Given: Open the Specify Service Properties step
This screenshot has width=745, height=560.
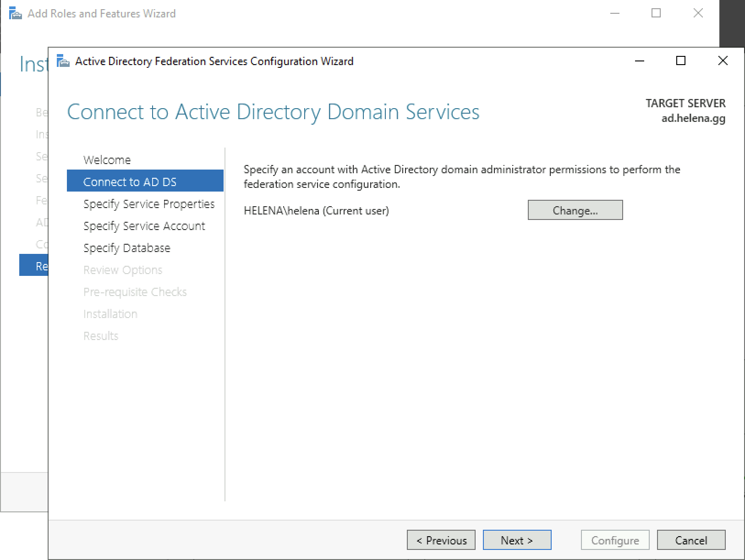Looking at the screenshot, I should [149, 204].
